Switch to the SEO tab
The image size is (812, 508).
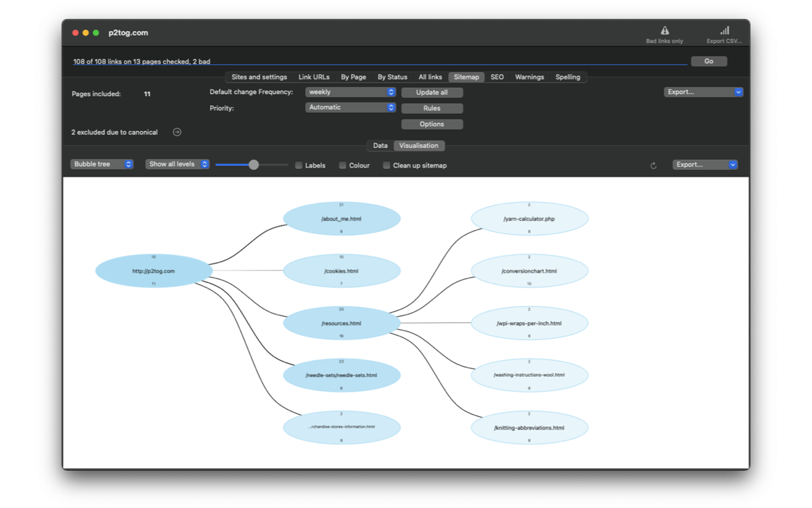click(x=497, y=77)
